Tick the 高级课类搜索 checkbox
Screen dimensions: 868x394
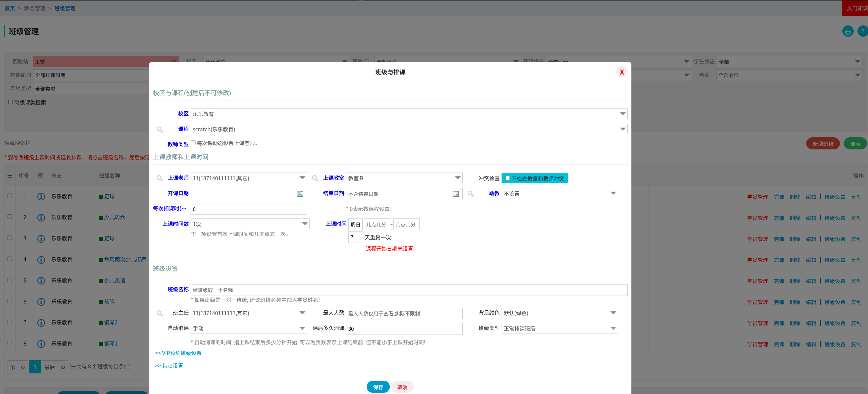click(x=11, y=102)
